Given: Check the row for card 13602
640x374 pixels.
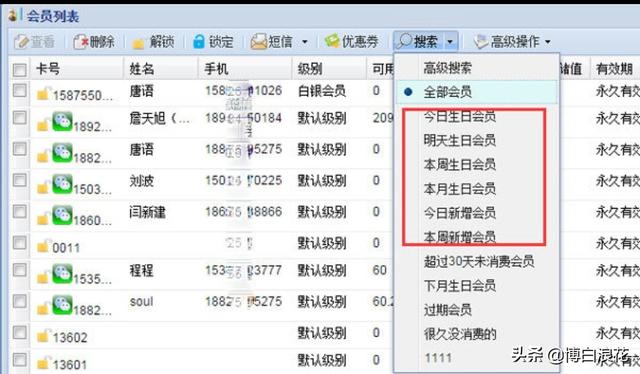Looking at the screenshot, I should click(19, 333).
